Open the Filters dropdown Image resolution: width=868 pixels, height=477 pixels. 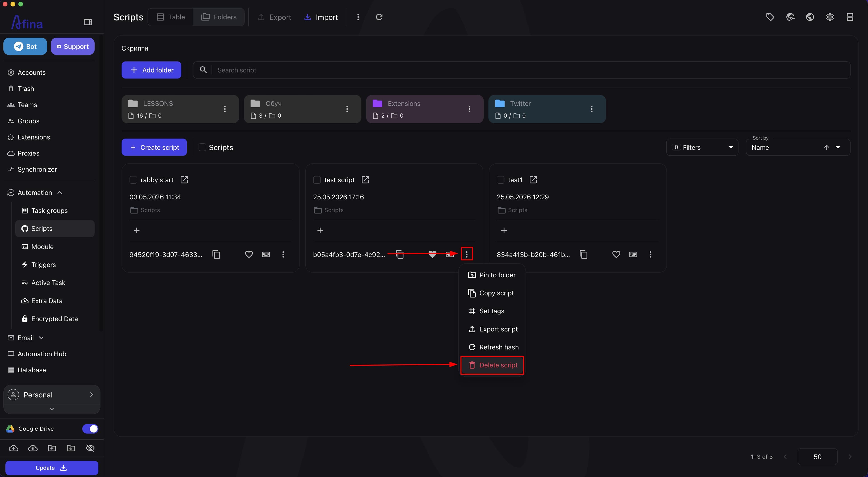pyautogui.click(x=702, y=147)
